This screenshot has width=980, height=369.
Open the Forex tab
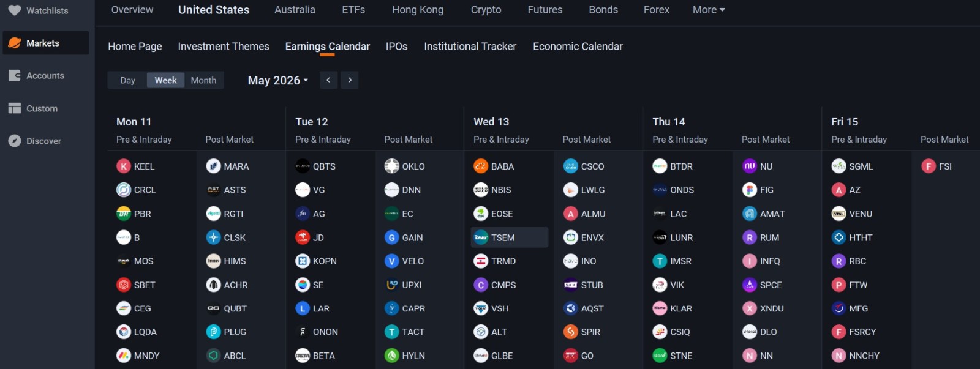(x=657, y=10)
